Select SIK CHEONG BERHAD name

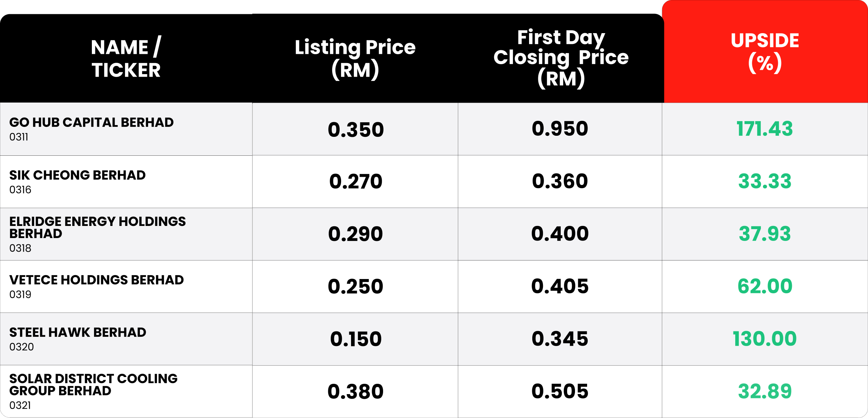[x=77, y=175]
